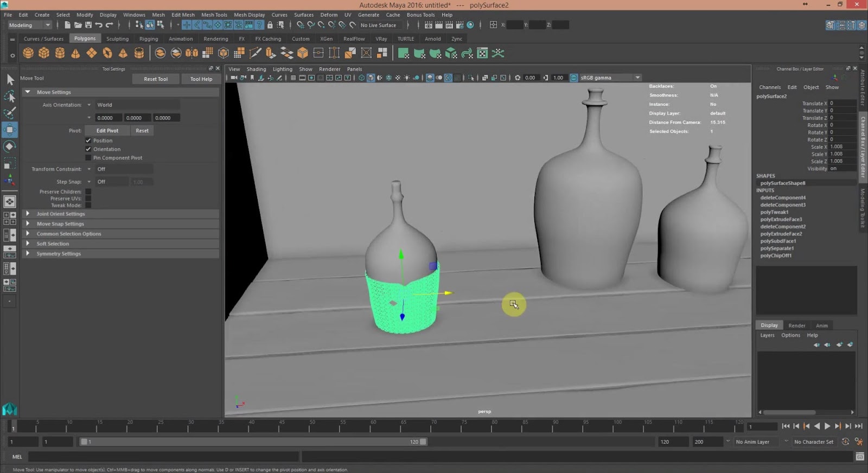
Task: Click the viewport grid display icon
Action: point(293,78)
